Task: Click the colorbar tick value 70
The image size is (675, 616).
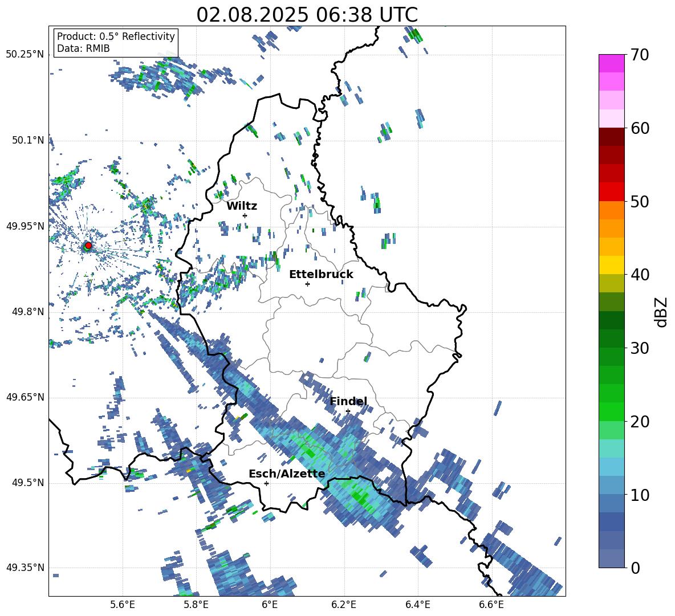Action: click(x=640, y=55)
